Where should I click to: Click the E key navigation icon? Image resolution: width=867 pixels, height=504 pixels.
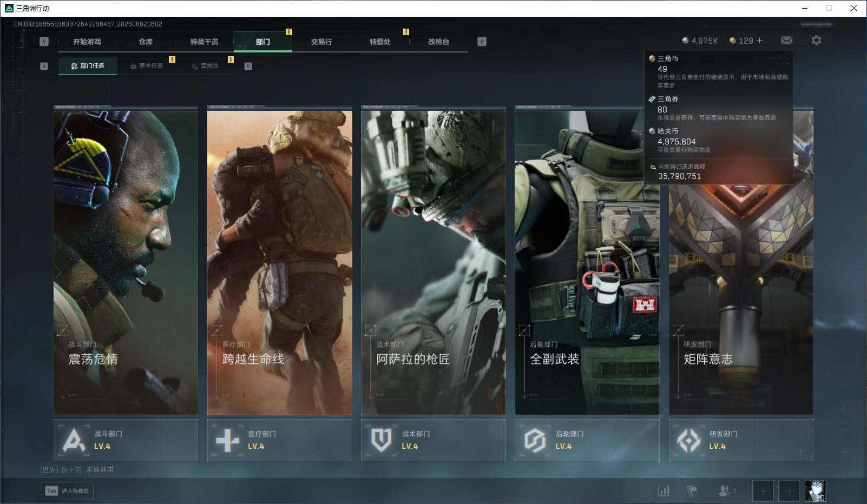pyautogui.click(x=482, y=42)
